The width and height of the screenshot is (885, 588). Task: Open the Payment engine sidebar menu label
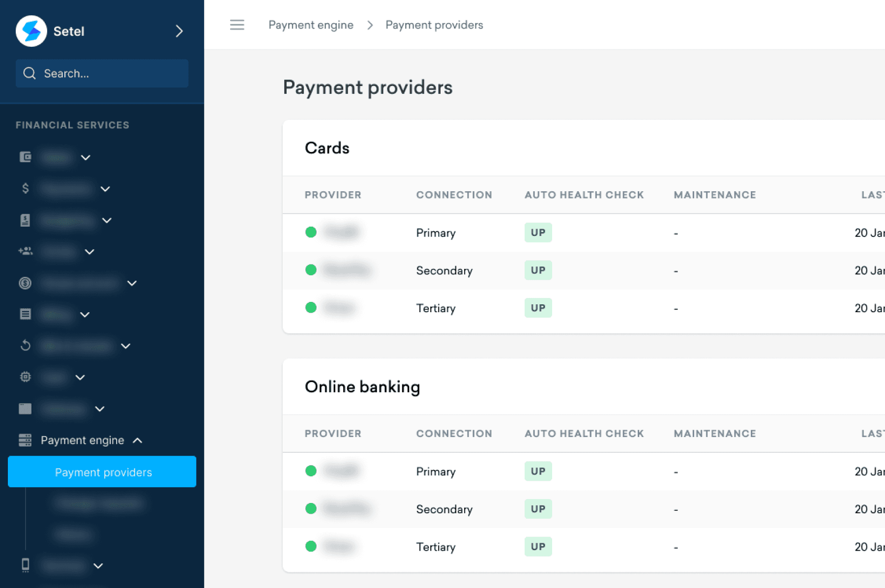pos(82,441)
